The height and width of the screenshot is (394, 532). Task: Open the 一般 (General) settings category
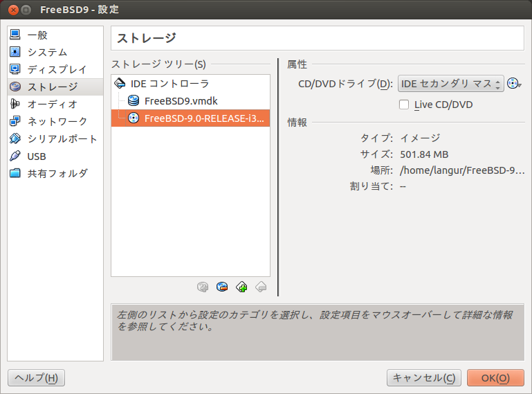click(55, 35)
